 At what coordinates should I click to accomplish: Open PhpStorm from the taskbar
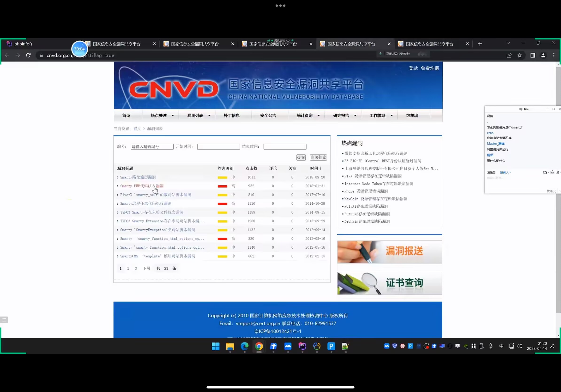(302, 346)
